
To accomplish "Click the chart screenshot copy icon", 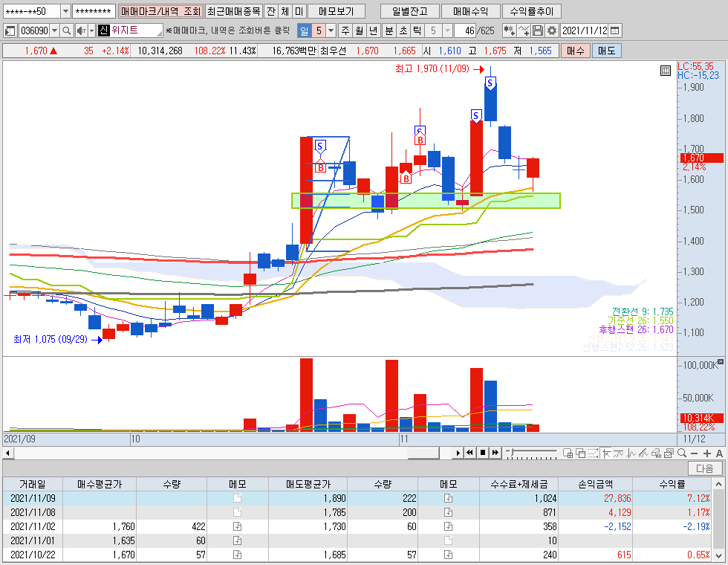I will [x=669, y=453].
